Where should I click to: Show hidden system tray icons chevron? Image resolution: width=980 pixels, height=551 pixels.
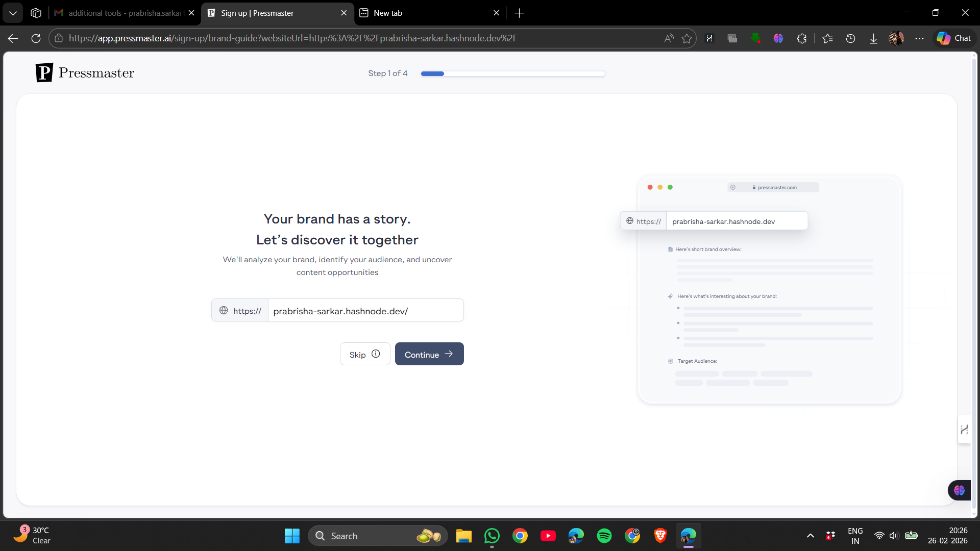click(810, 536)
